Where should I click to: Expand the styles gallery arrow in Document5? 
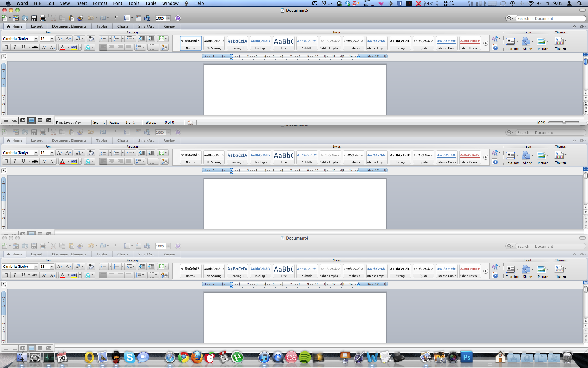pos(485,43)
